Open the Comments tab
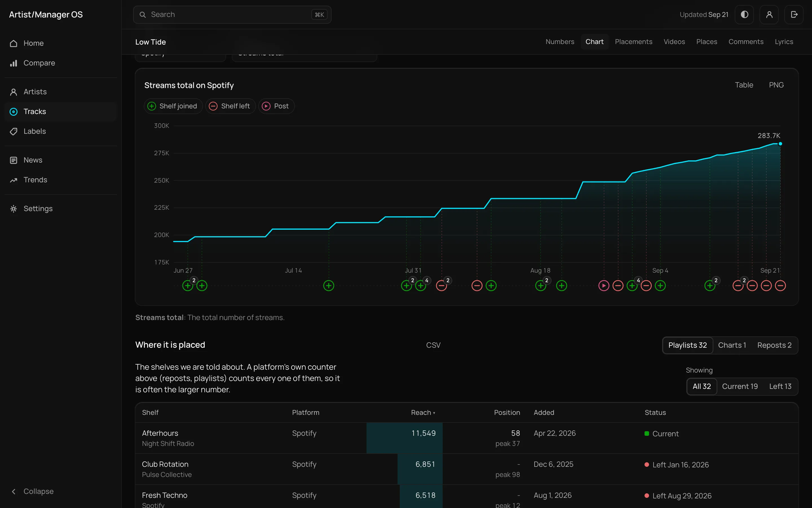 click(x=746, y=42)
